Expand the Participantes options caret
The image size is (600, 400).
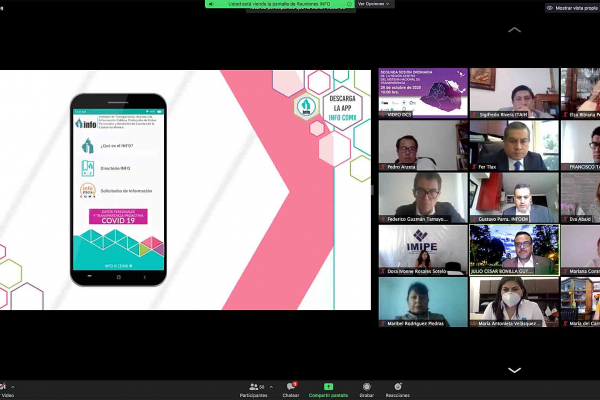click(271, 387)
